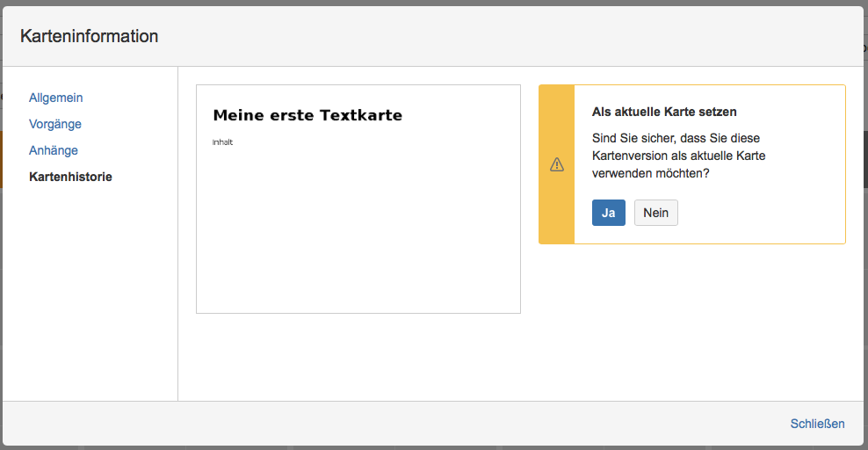Decline with the Nein button

coord(656,213)
